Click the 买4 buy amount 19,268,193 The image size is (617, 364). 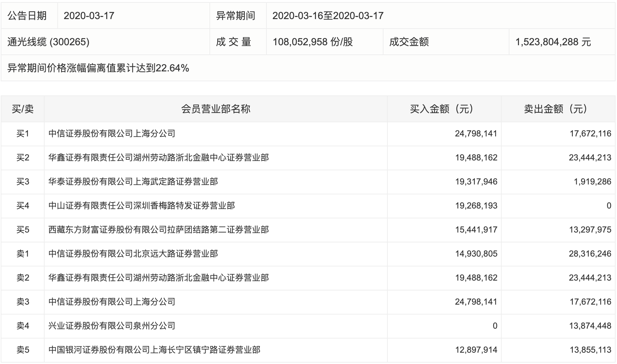click(x=476, y=206)
